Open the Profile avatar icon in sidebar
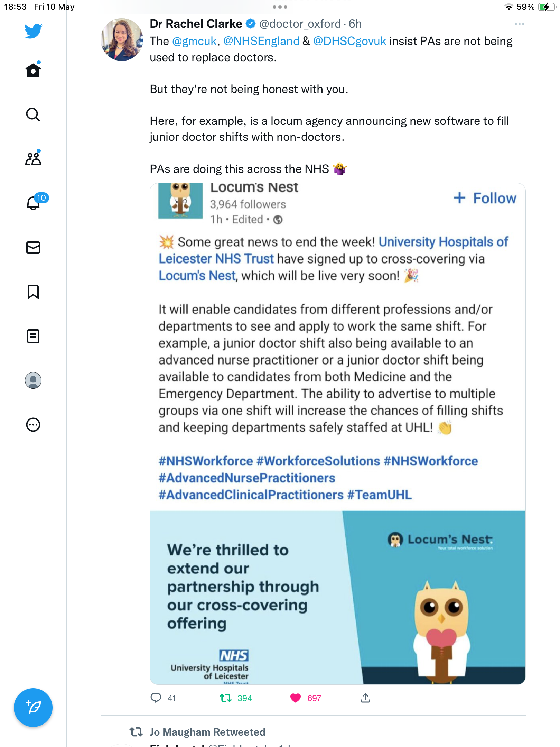Screen dimensions: 560x747 click(x=33, y=380)
